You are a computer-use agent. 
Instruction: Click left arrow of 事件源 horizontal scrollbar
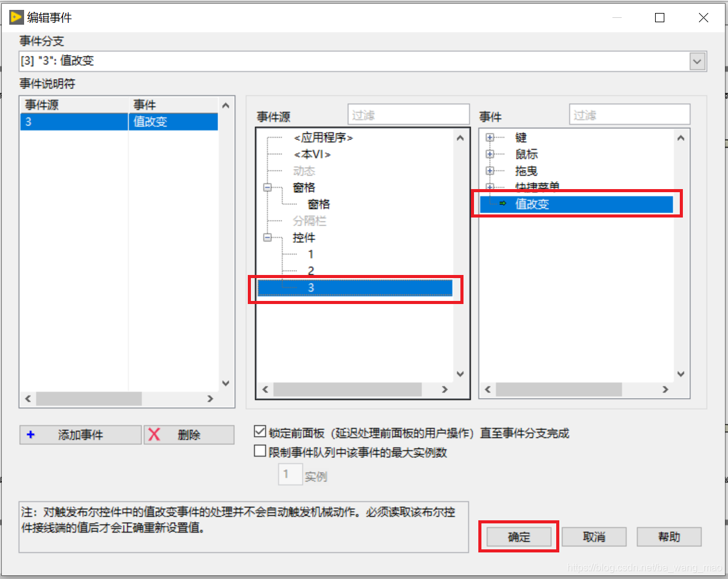265,389
